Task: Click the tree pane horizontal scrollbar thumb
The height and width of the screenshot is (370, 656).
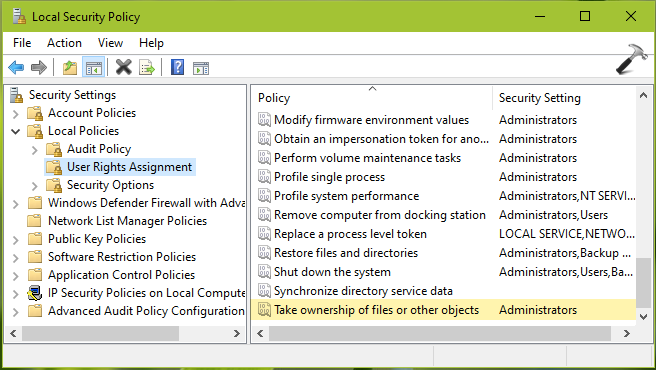Action: (100, 334)
